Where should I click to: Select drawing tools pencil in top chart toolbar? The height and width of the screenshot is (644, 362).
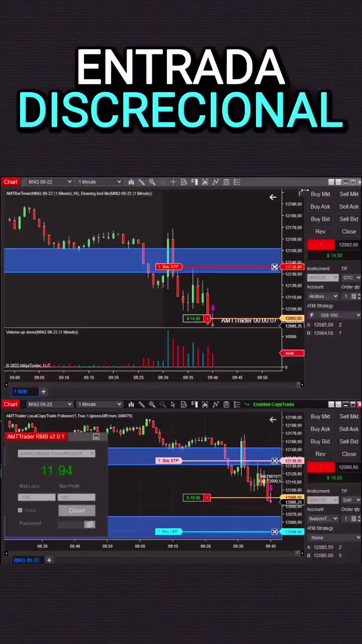[x=142, y=182]
